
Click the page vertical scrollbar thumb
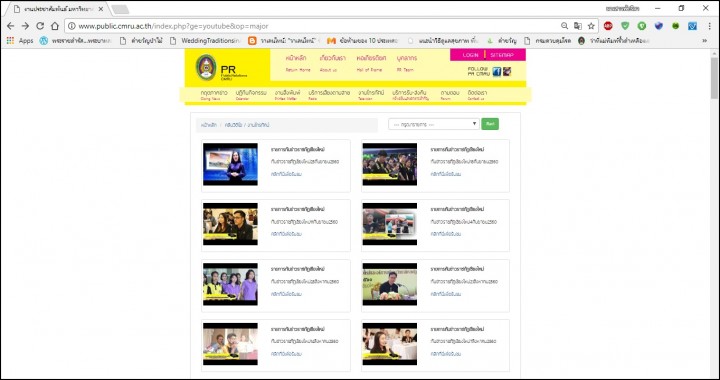714,78
